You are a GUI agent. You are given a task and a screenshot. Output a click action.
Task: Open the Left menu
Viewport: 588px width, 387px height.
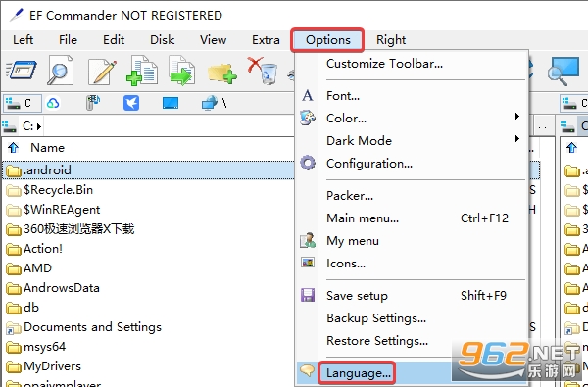point(23,40)
